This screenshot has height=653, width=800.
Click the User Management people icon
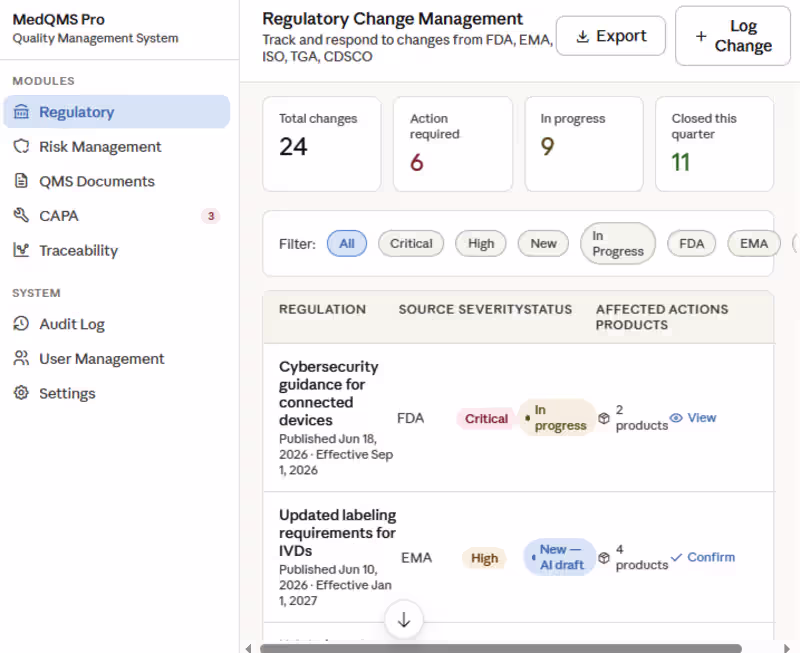(x=21, y=358)
